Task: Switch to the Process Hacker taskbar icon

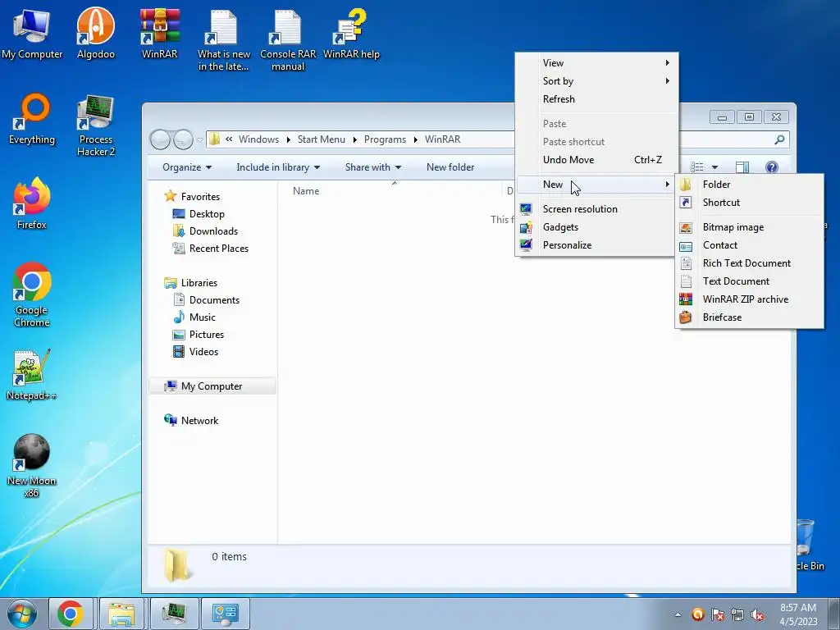Action: pyautogui.click(x=174, y=614)
